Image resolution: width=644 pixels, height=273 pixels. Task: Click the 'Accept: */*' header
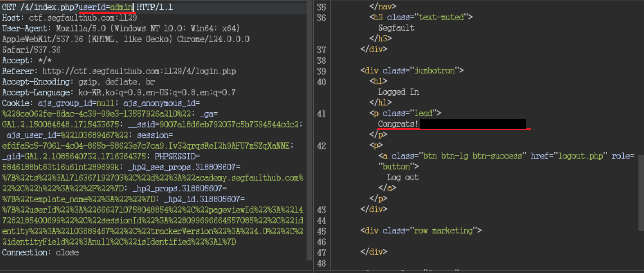click(x=27, y=61)
